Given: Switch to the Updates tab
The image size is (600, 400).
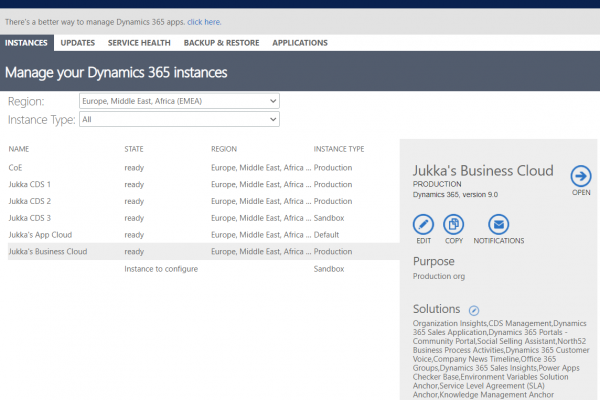Looking at the screenshot, I should point(78,43).
